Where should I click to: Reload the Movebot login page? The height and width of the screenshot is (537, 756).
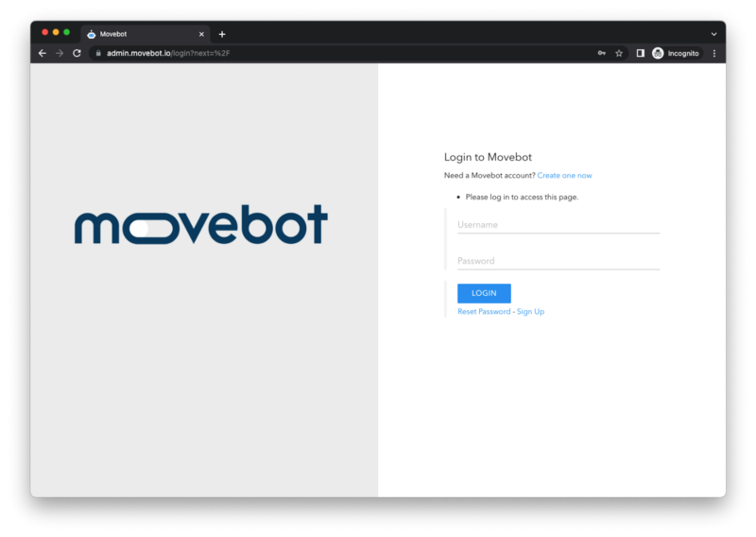77,53
